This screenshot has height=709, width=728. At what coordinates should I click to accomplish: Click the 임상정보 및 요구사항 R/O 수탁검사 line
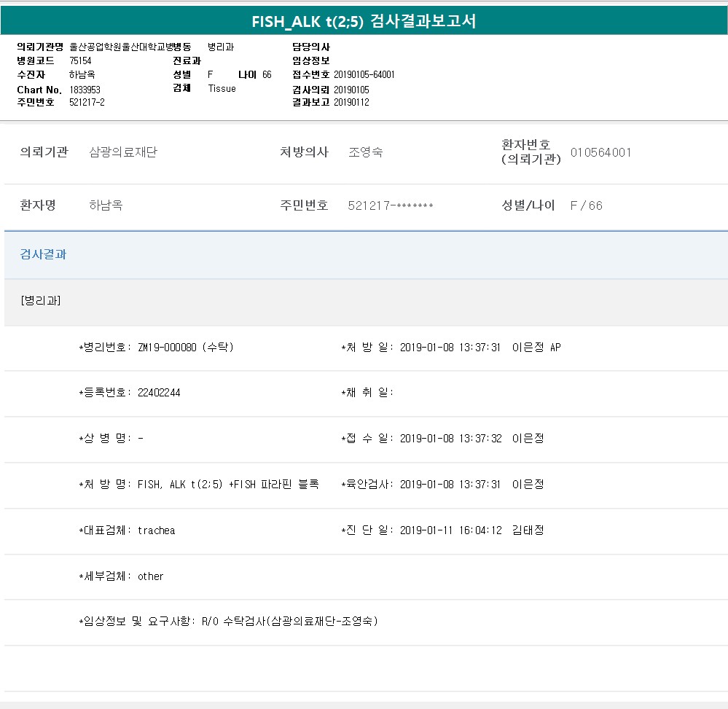[228, 622]
